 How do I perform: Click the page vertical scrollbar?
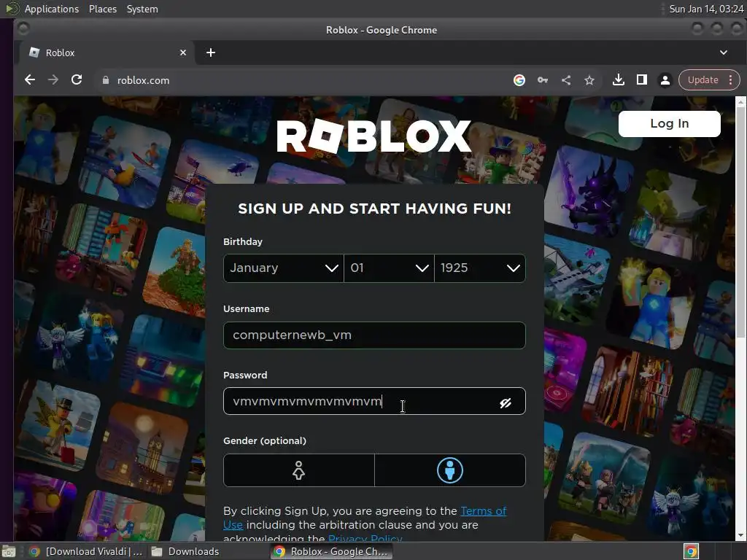[x=741, y=223]
